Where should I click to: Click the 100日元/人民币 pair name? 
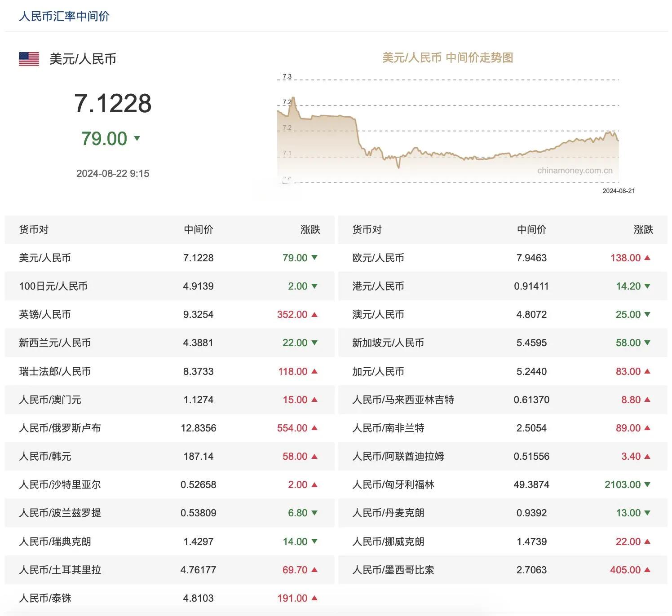[x=53, y=286]
